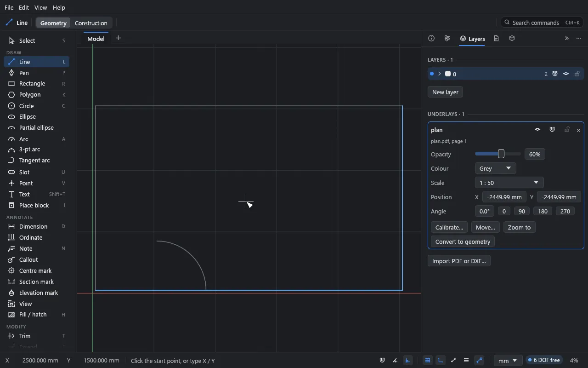Select the Callout tool

coord(37,259)
